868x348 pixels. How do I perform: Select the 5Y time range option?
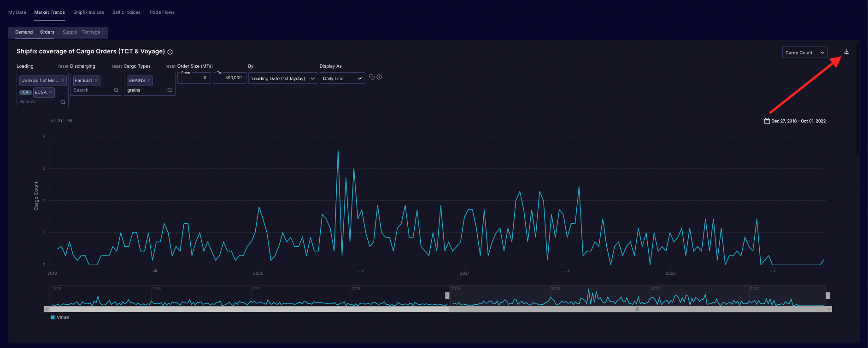coord(53,121)
